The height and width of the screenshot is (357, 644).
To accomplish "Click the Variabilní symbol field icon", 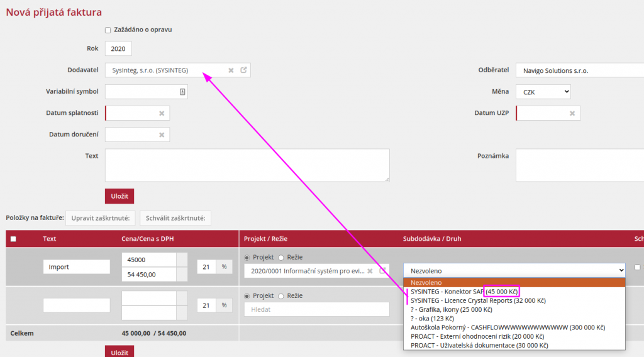I will [182, 92].
